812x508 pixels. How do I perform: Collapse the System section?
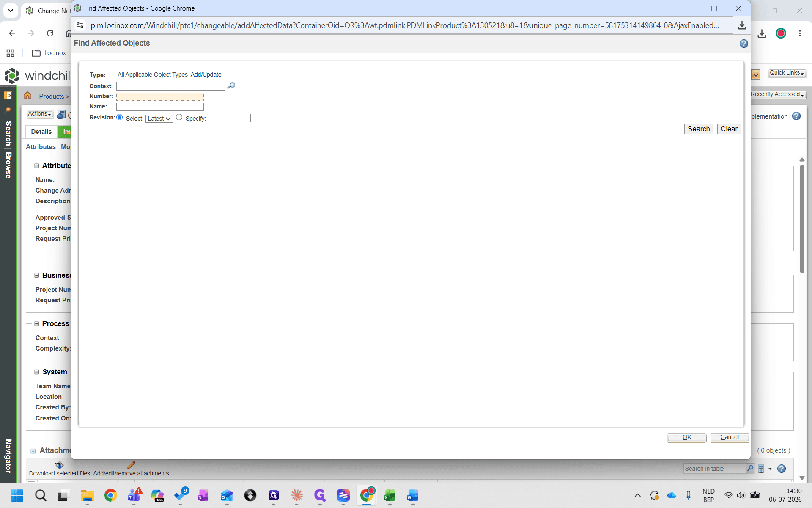[37, 372]
